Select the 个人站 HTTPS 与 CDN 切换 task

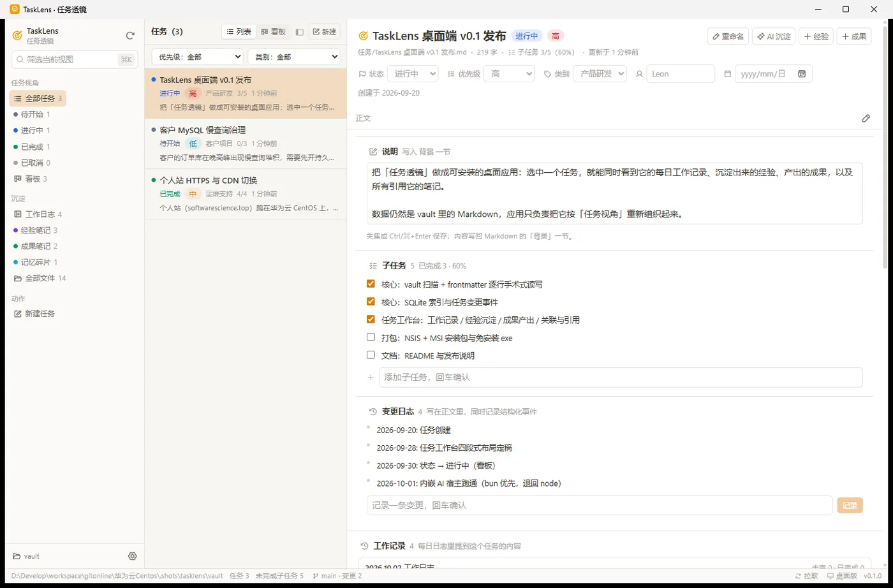[x=246, y=194]
